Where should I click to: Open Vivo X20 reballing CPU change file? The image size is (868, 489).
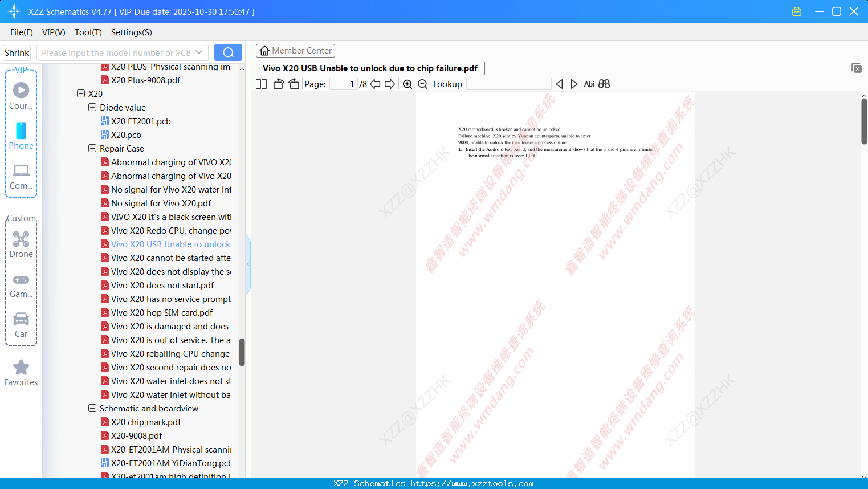165,353
